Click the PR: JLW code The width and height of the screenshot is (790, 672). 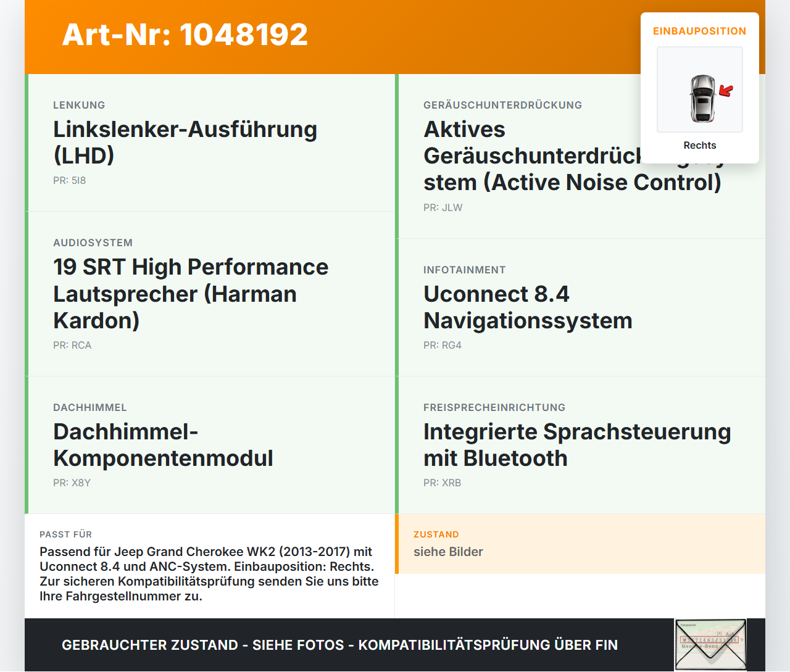(443, 208)
